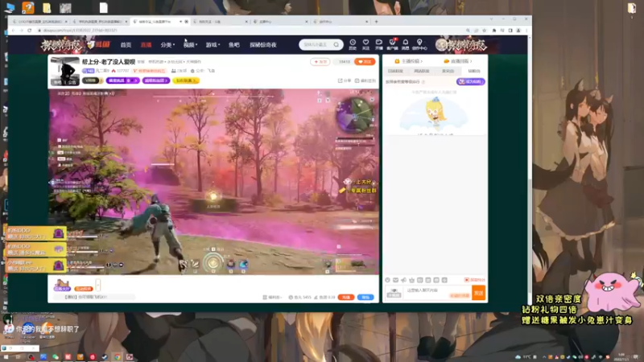This screenshot has height=362, width=644.
Task: Click the WeChat icon in the Windows taskbar
Action: [56, 357]
